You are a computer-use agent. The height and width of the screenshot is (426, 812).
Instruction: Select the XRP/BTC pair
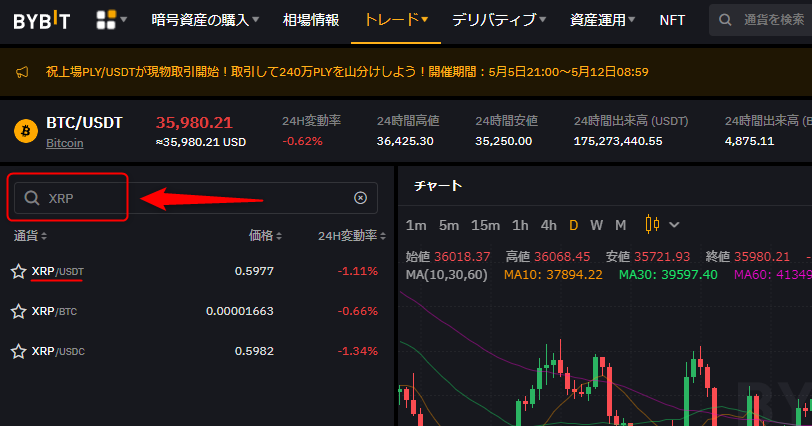[54, 311]
